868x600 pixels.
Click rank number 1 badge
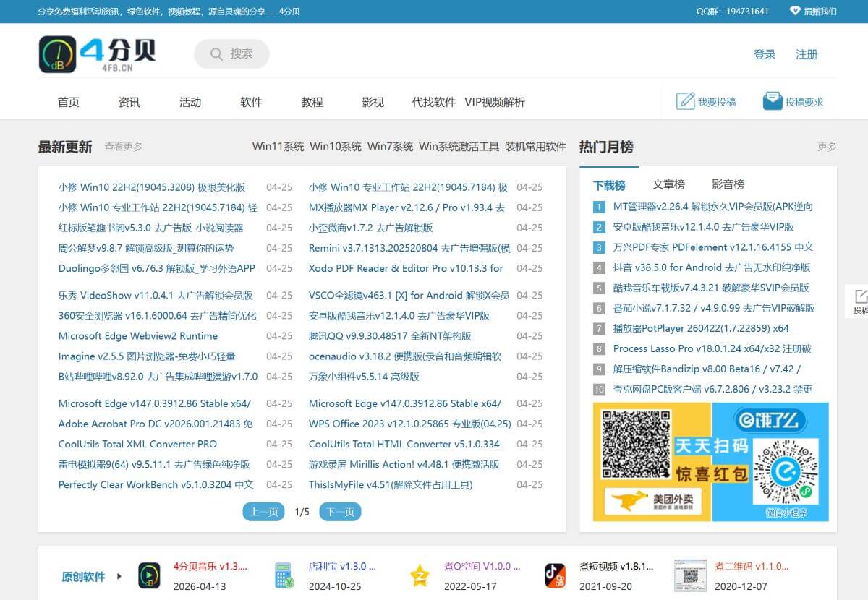pos(599,207)
